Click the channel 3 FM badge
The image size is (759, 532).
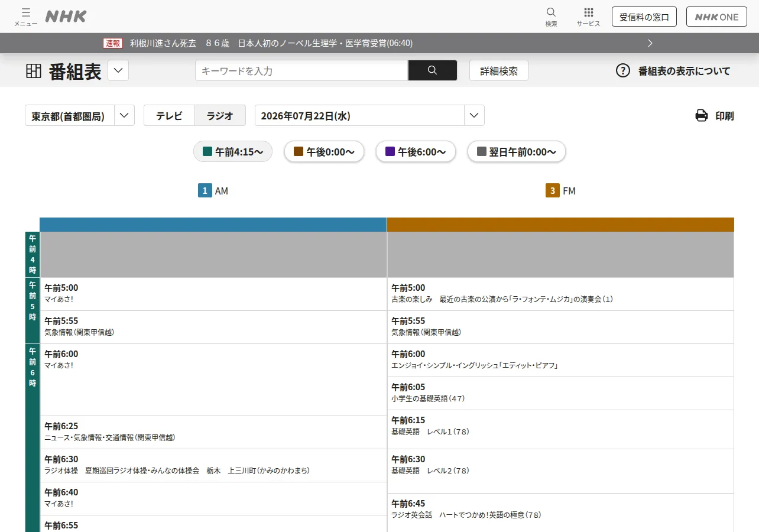coord(552,190)
